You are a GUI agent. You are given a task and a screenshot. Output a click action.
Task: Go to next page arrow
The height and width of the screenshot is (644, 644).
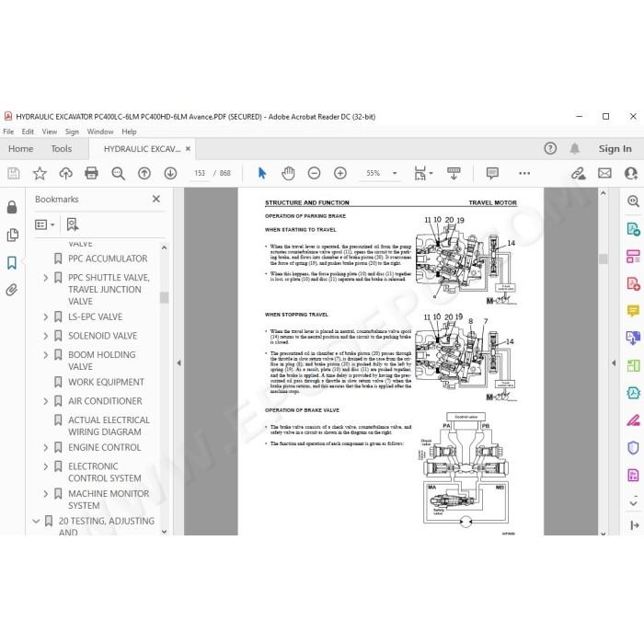coord(170,173)
